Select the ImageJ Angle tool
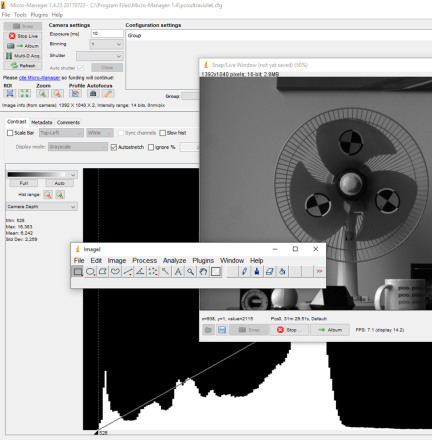This screenshot has height=440, width=432. coord(140,272)
